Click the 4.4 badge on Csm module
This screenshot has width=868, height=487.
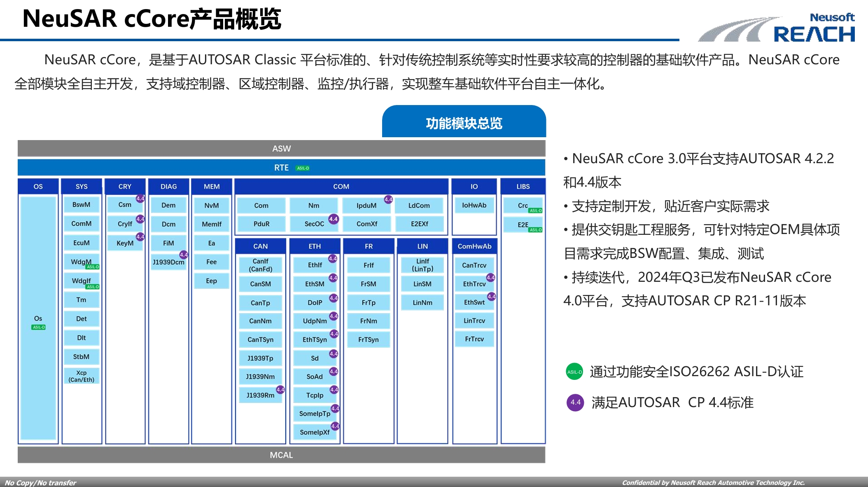[140, 199]
